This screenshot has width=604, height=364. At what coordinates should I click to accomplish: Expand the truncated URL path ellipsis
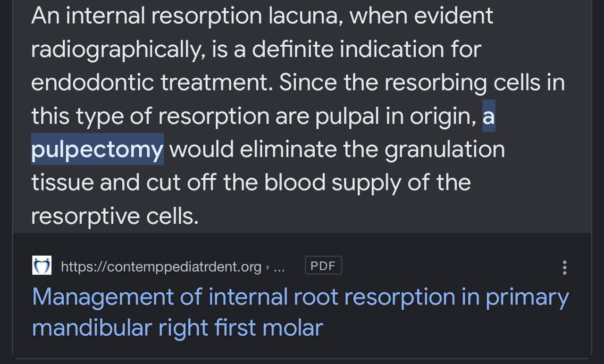click(279, 268)
